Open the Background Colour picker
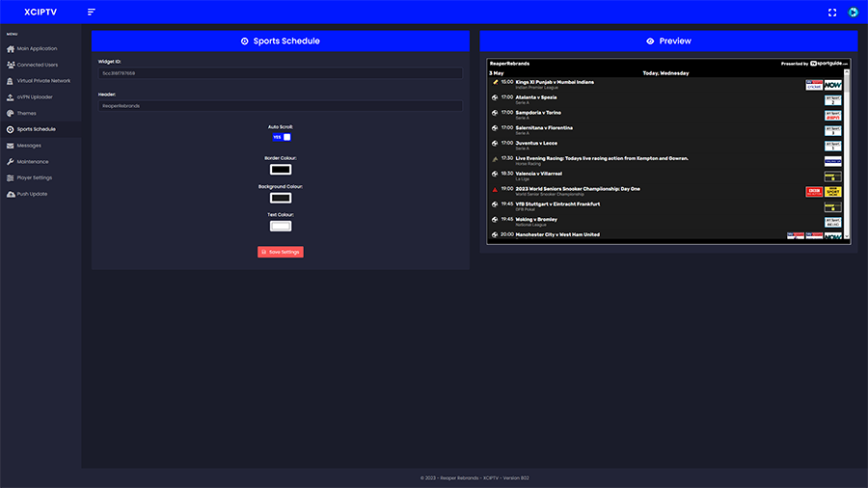 point(281,198)
